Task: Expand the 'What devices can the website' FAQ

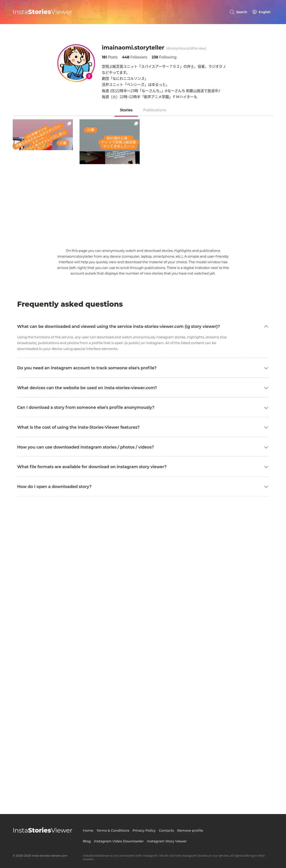Action: coord(266,388)
